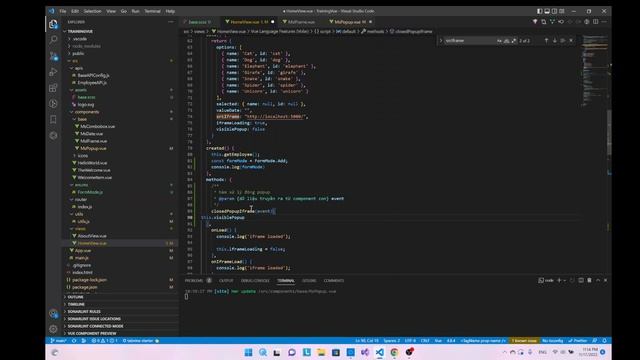Viewport: 640px width, 360px height.
Task: Open Run and Debug view
Action: click(x=53, y=72)
